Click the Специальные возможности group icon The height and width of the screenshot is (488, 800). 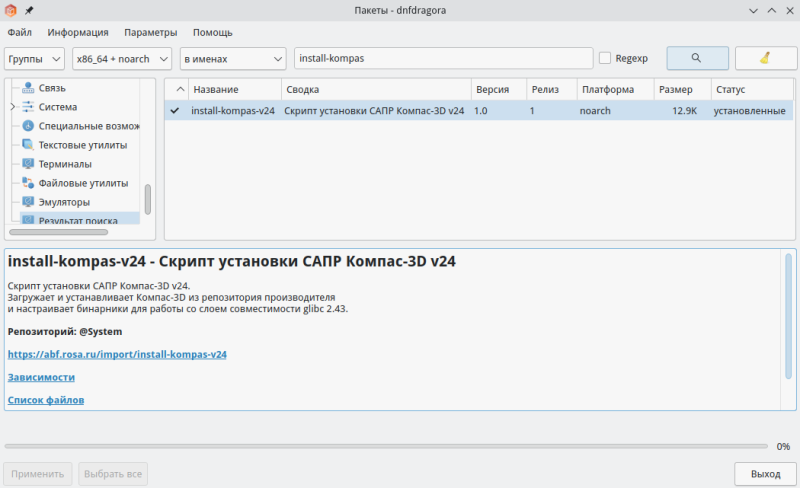28,126
